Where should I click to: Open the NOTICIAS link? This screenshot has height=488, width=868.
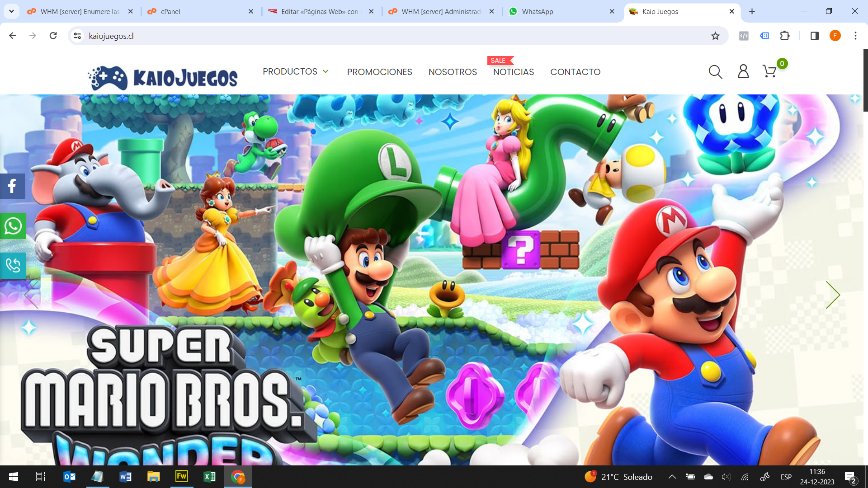click(x=513, y=72)
